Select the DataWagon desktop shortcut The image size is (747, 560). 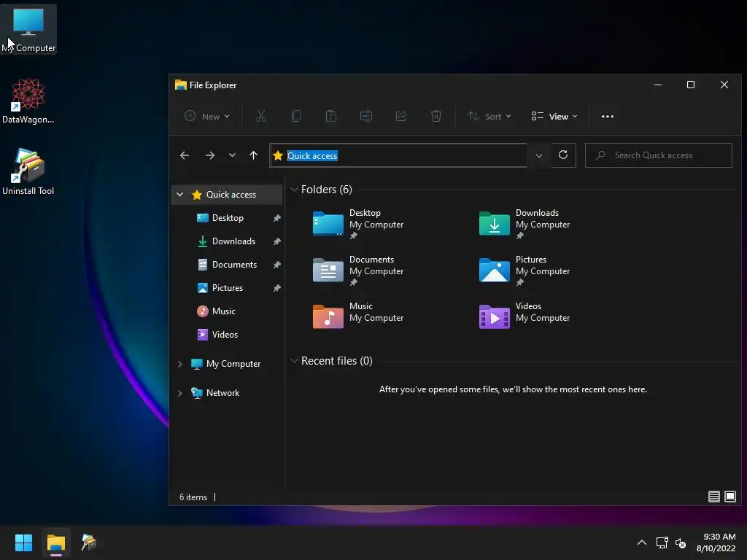click(28, 101)
